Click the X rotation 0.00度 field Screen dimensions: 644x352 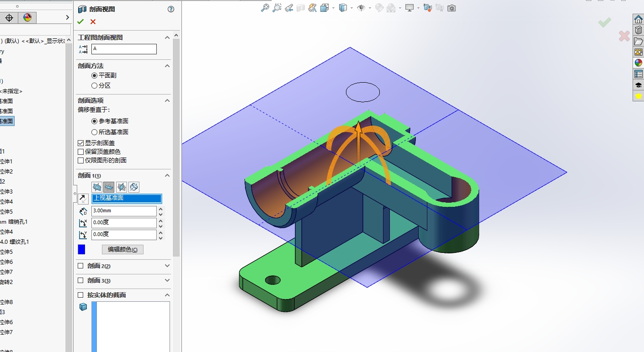124,223
